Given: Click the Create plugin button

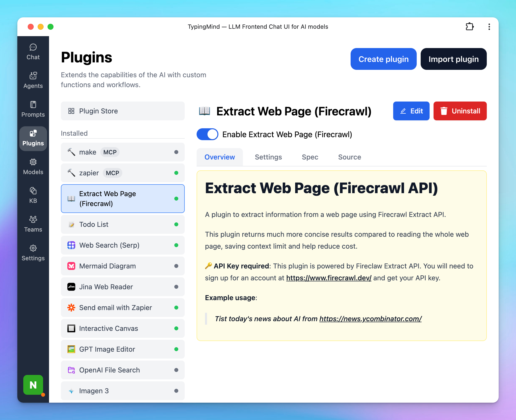Looking at the screenshot, I should (383, 59).
